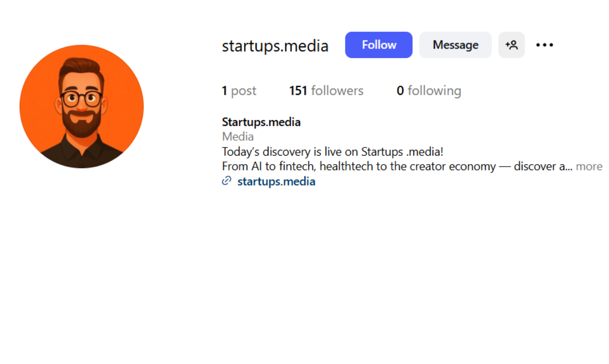Click the Today's discovery bio line

click(332, 151)
